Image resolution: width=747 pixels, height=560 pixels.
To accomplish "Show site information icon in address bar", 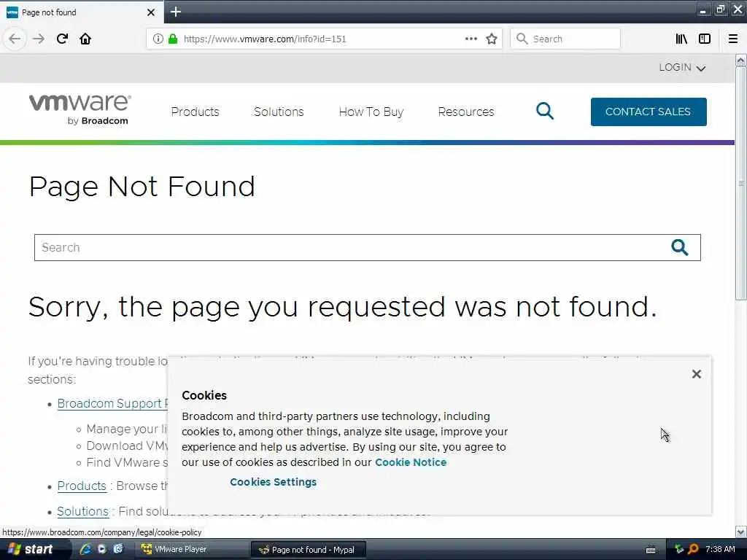I will [158, 39].
